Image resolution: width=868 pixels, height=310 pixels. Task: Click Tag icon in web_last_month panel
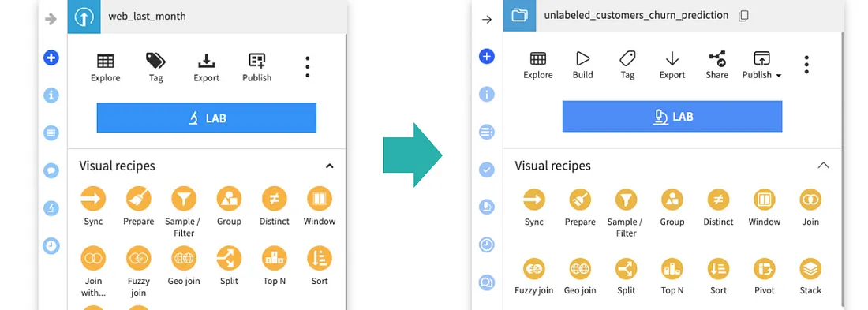click(x=155, y=61)
